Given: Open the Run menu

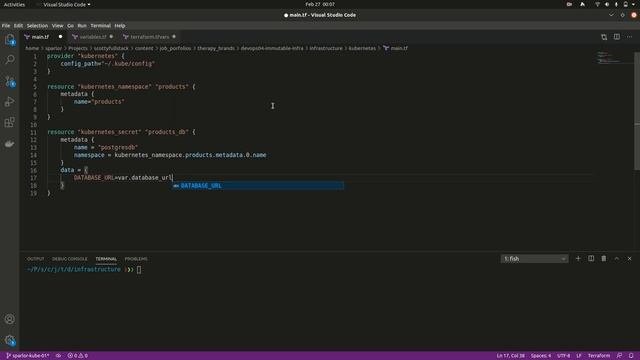Looking at the screenshot, I should 82,26.
